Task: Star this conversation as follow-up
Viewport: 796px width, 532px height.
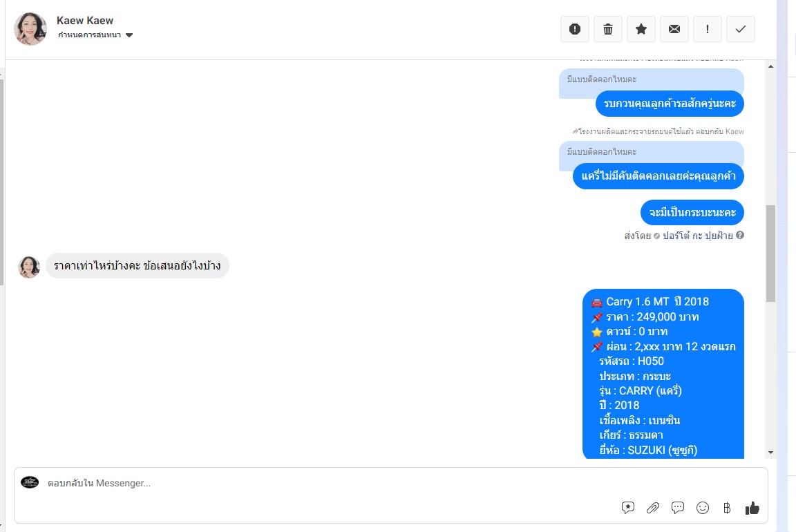Action: click(641, 29)
